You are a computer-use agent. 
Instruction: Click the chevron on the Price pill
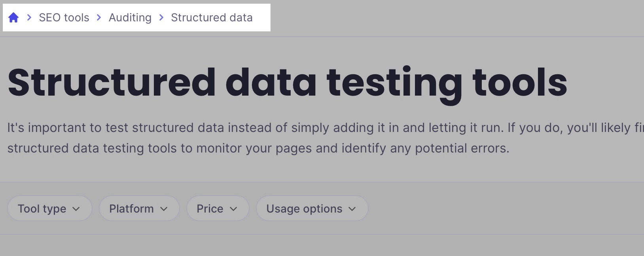(234, 209)
